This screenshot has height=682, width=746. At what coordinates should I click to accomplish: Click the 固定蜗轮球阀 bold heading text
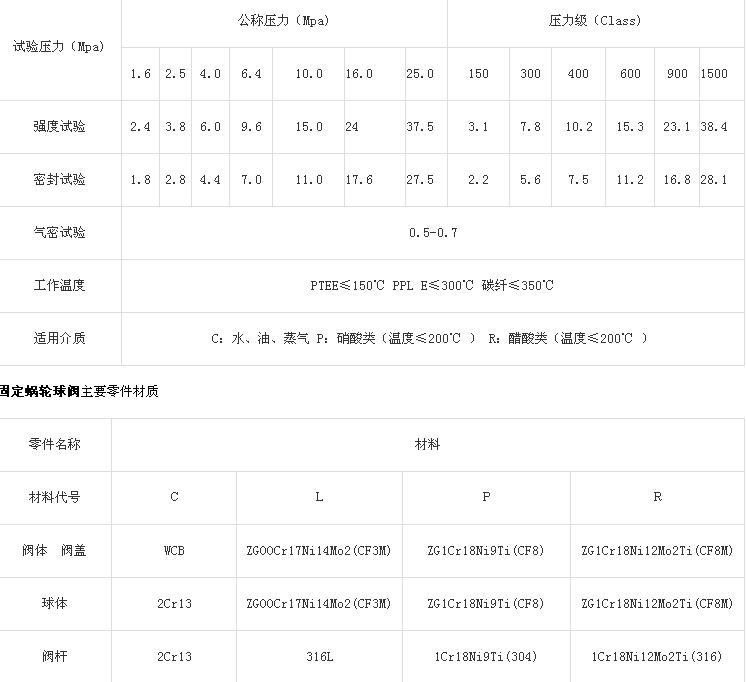tap(39, 391)
